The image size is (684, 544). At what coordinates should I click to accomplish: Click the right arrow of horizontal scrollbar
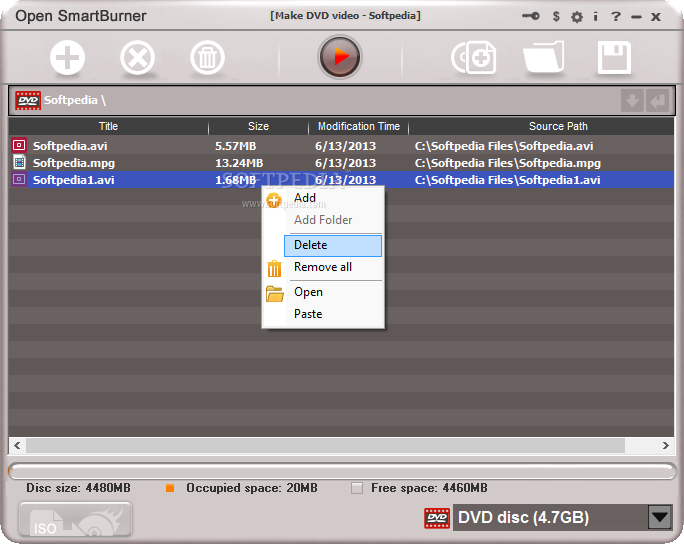[x=666, y=445]
